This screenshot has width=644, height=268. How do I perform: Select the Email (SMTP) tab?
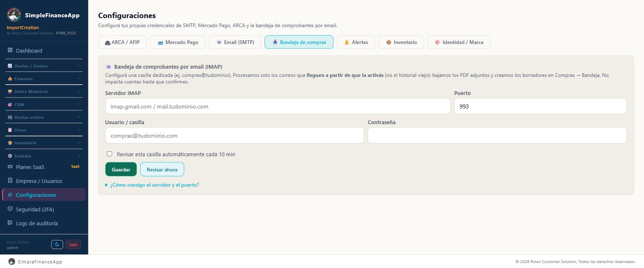coord(235,42)
